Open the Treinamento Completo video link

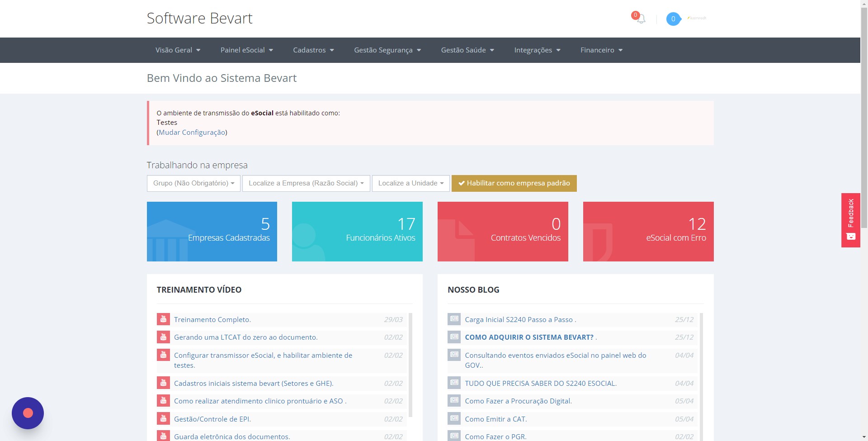click(212, 319)
